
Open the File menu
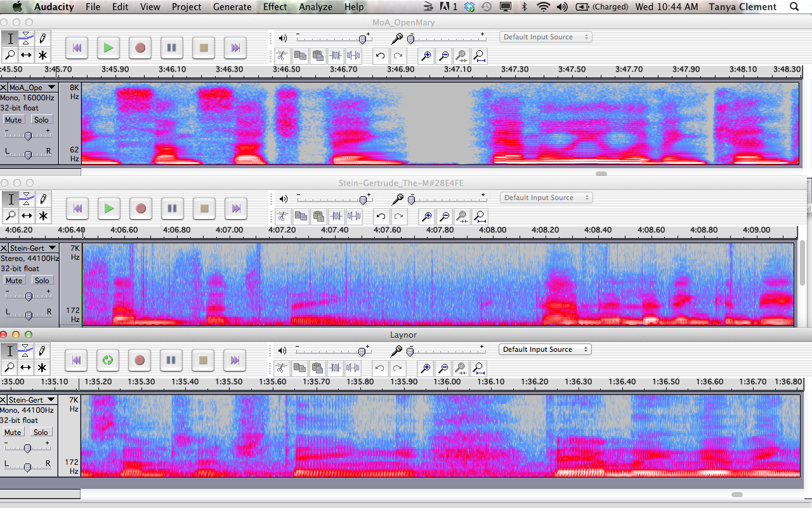point(93,7)
